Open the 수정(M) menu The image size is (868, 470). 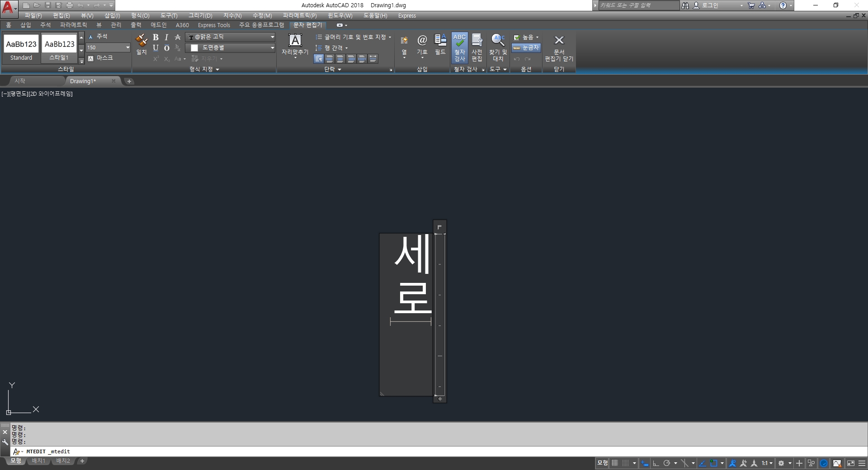click(x=262, y=15)
